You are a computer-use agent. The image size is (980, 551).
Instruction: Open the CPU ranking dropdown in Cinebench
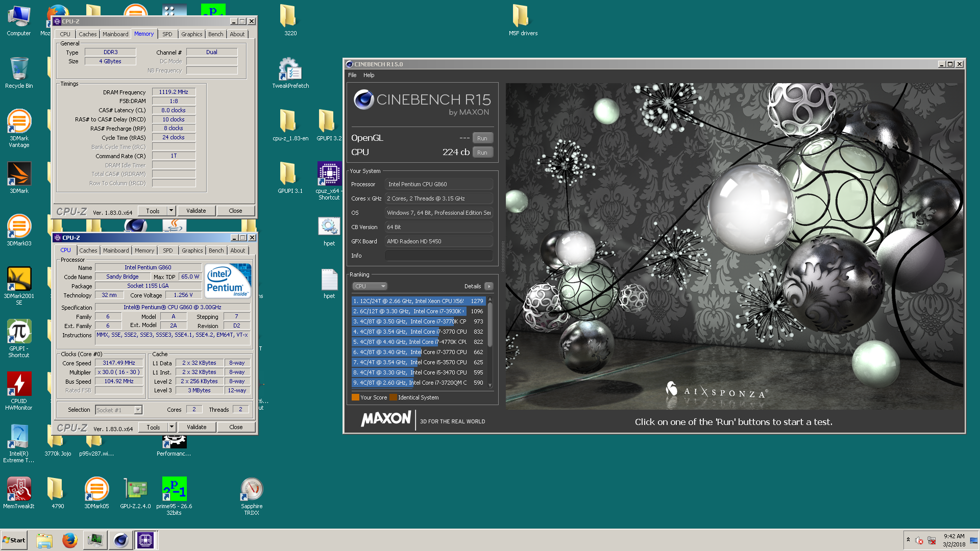pyautogui.click(x=370, y=286)
